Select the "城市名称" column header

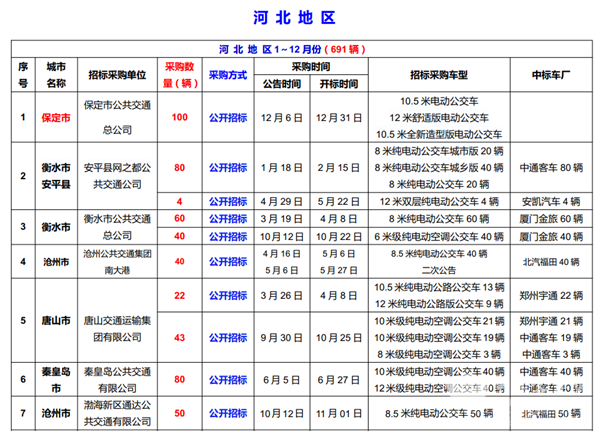pyautogui.click(x=54, y=74)
